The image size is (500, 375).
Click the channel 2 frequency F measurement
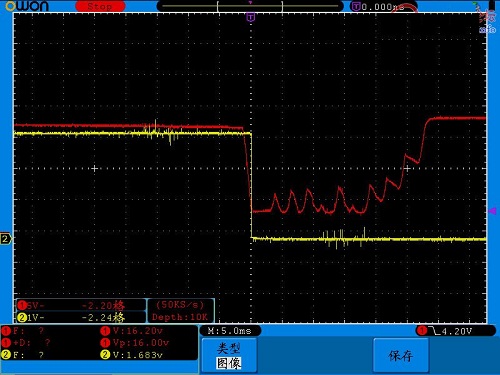(23, 354)
